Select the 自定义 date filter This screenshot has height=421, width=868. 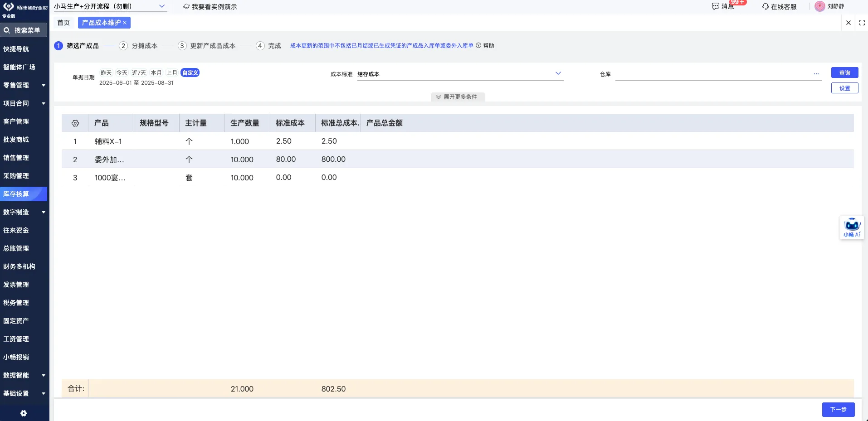click(190, 73)
